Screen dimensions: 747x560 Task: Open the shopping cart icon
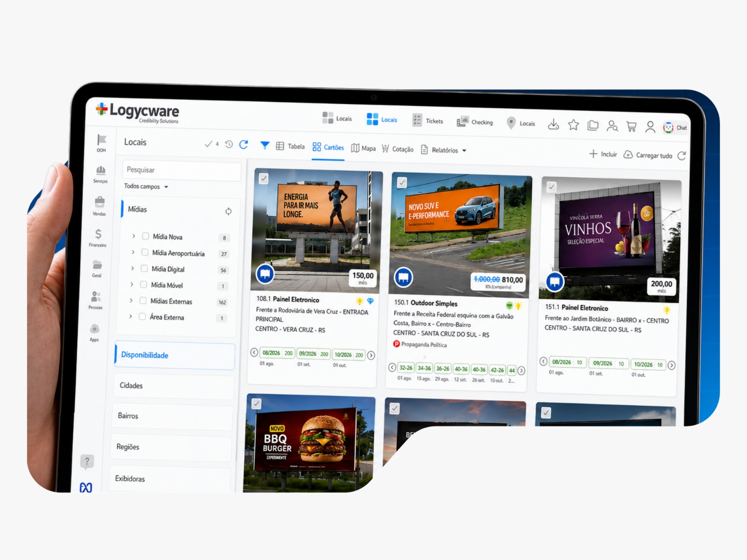[631, 126]
